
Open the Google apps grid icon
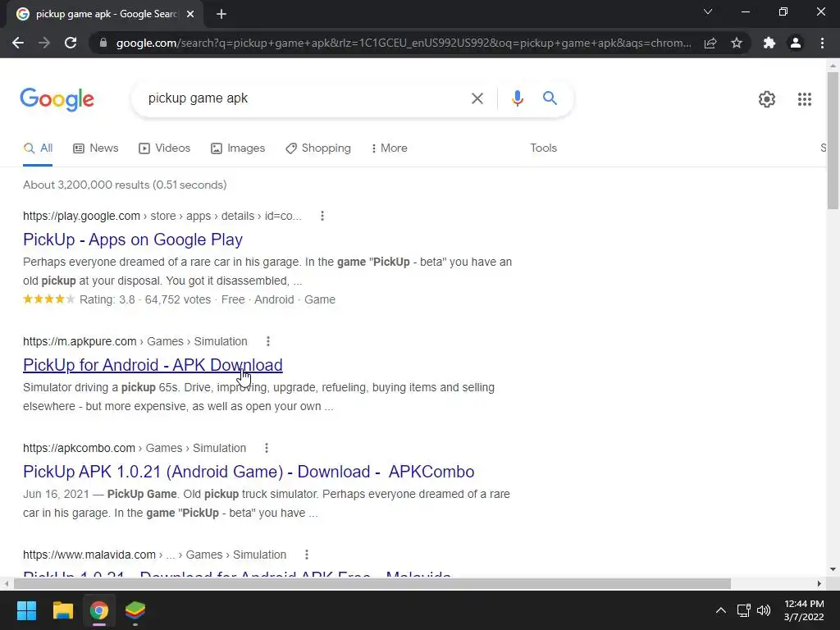tap(804, 99)
